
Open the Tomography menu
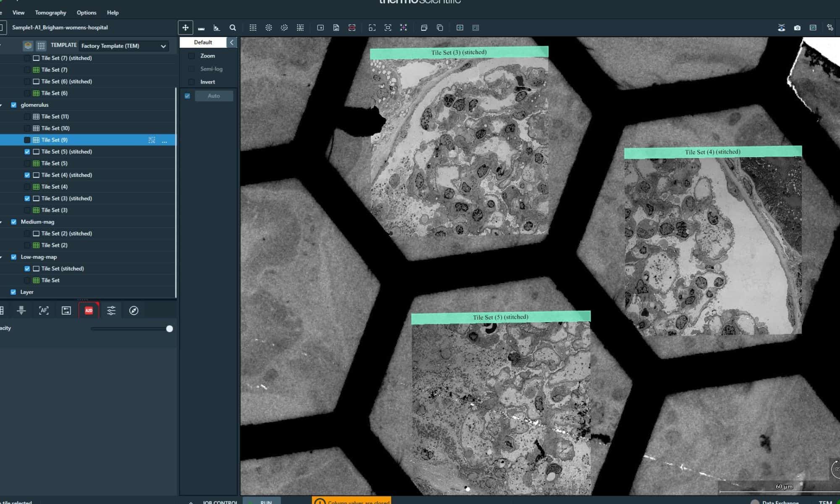pos(50,13)
